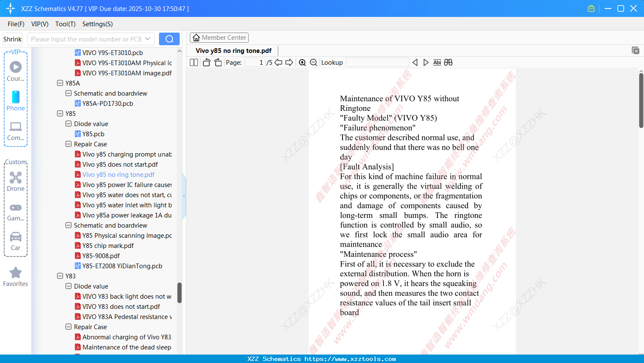Click the file tree scroll-up arrow
644x363 pixels.
click(179, 51)
